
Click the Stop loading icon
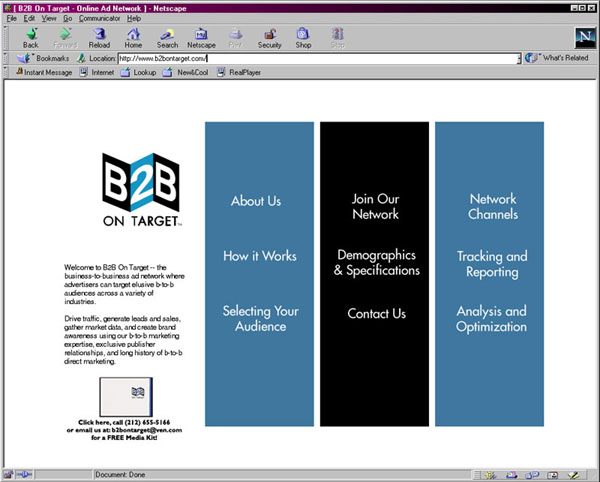pos(337,38)
